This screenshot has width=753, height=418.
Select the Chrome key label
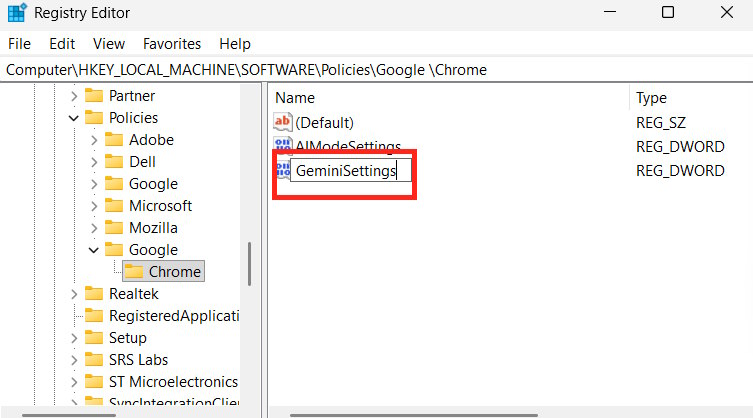[x=175, y=271]
